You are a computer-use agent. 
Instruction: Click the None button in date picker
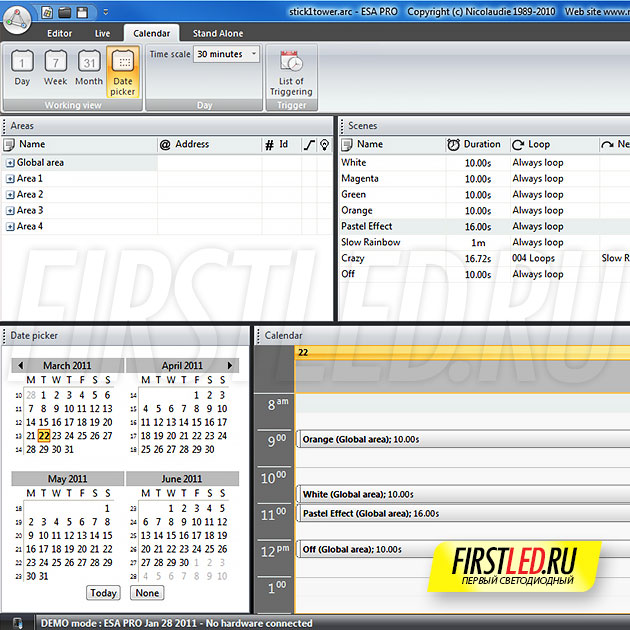[x=146, y=593]
